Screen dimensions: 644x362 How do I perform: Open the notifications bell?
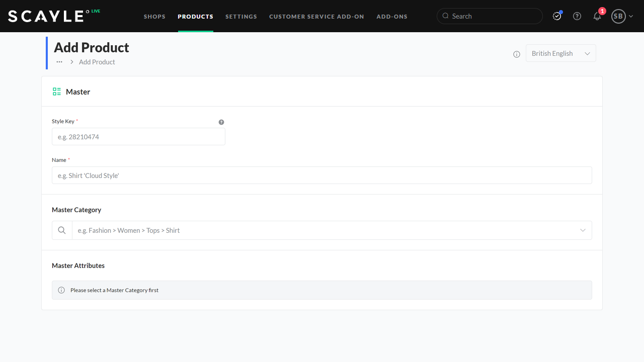597,16
